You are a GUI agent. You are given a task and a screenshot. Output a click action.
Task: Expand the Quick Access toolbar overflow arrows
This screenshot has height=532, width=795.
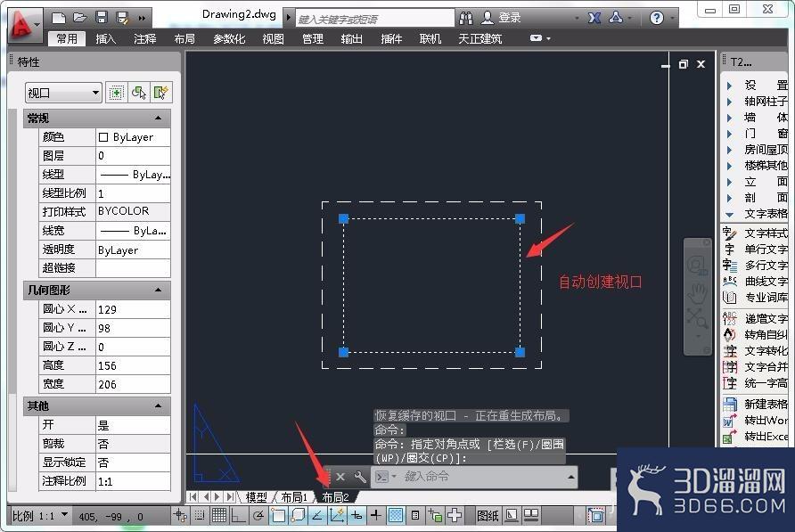tap(142, 19)
